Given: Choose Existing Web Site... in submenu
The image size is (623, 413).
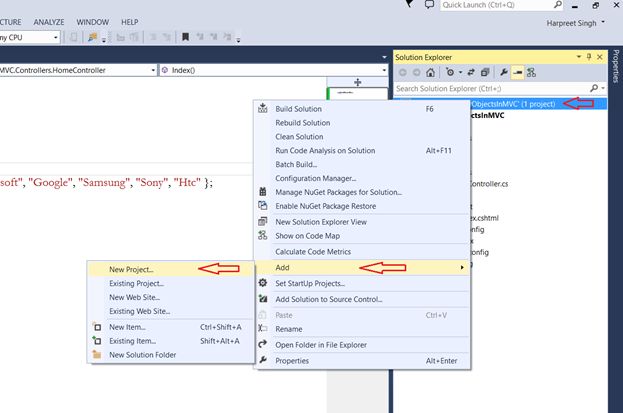Looking at the screenshot, I should coord(170,311).
